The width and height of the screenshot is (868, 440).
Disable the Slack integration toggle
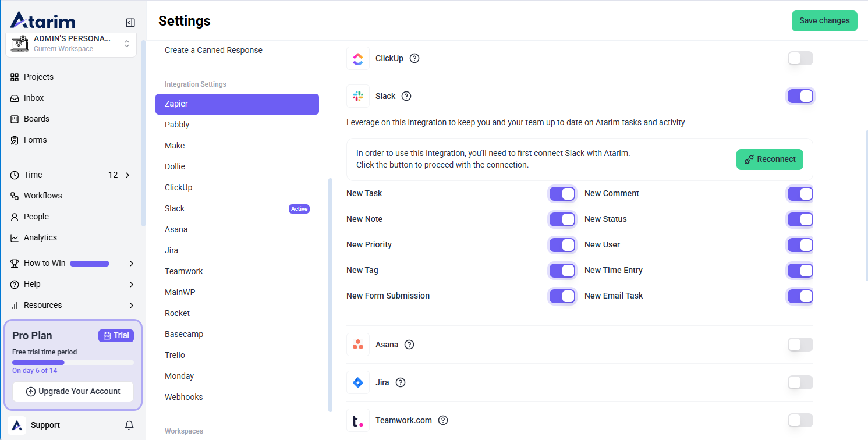tap(800, 96)
